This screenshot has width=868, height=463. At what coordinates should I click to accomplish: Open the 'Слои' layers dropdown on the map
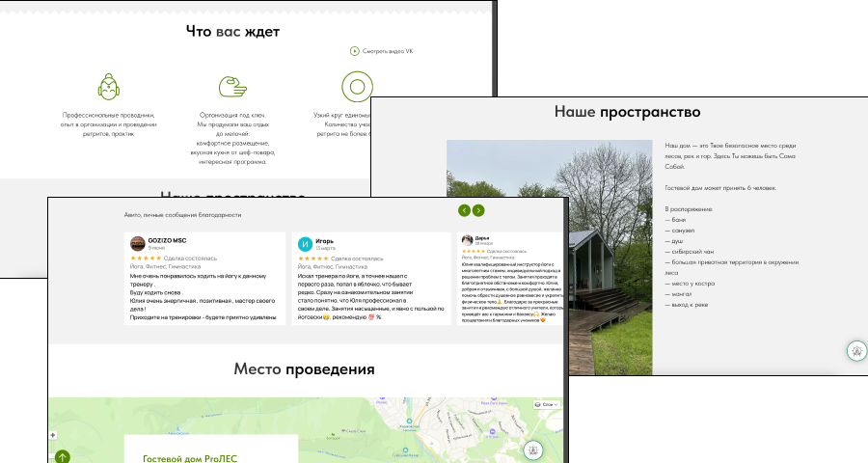tap(547, 405)
